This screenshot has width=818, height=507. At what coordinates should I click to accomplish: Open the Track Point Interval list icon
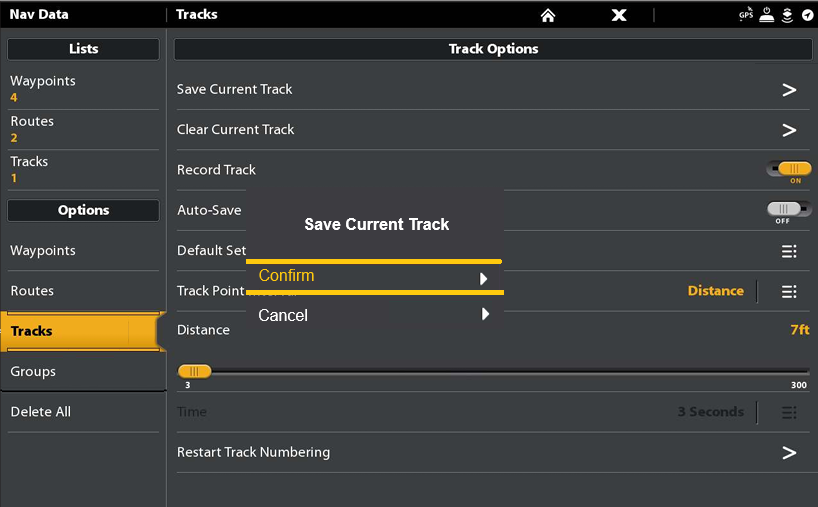tap(789, 291)
